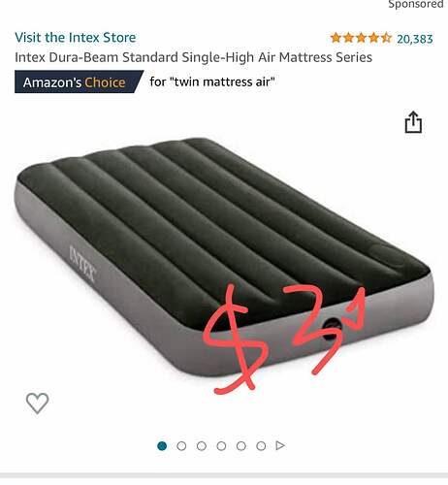The height and width of the screenshot is (485, 448).
Task: Click the star rating icons
Action: (361, 38)
